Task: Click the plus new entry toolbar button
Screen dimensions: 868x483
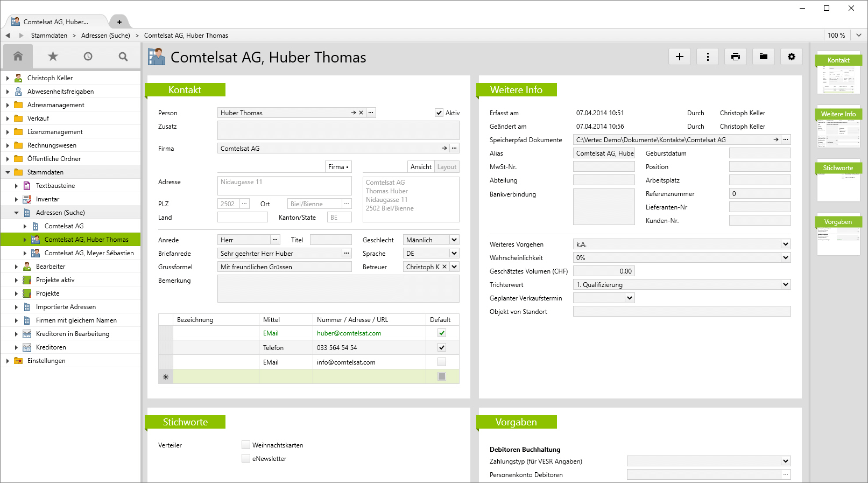Action: 680,57
